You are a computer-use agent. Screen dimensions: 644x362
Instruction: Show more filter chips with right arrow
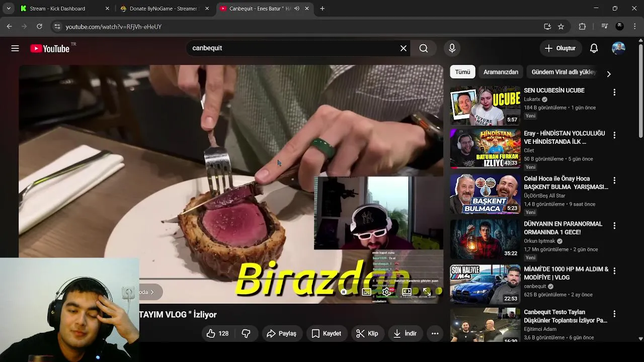[609, 74]
